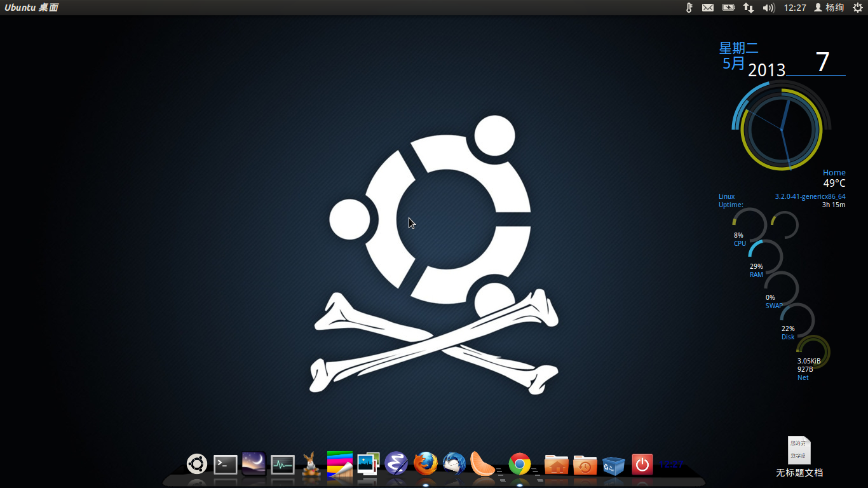The image size is (868, 488).
Task: Open the blue Trash bin in dock
Action: tap(614, 465)
